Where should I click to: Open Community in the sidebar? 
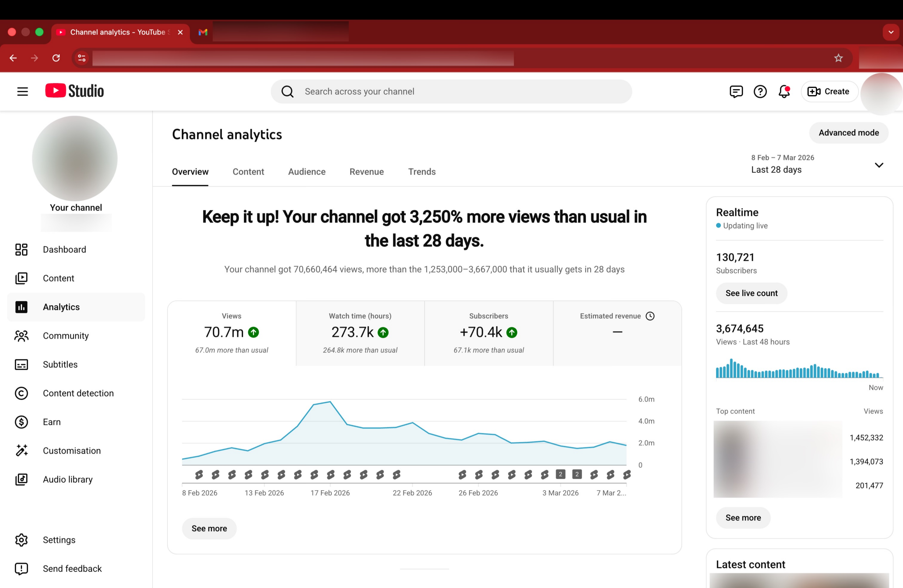click(x=76, y=336)
